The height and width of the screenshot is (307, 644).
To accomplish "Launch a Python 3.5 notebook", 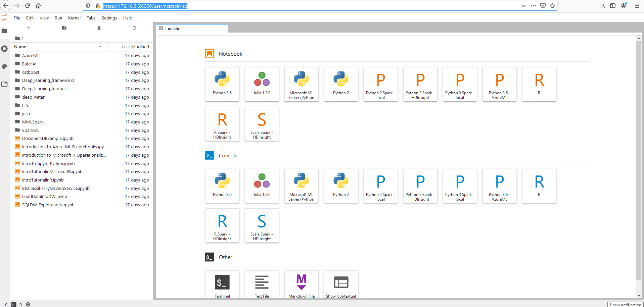I will [x=222, y=84].
